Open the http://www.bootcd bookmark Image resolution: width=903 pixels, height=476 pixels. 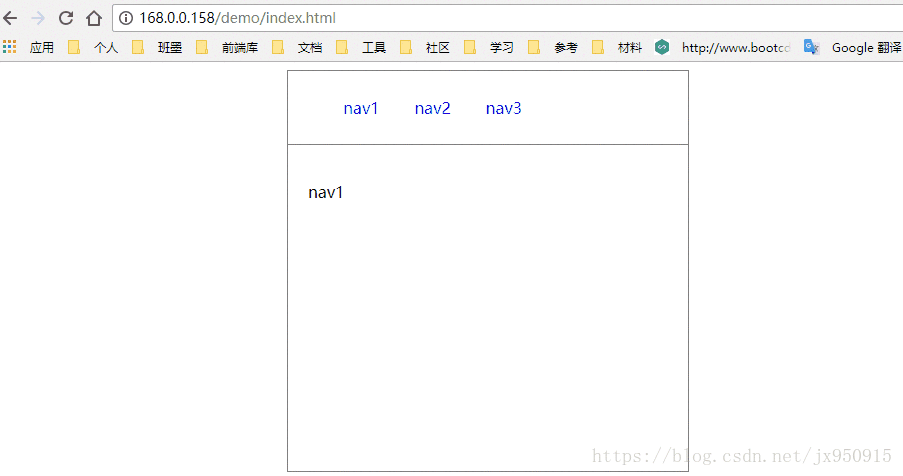point(723,47)
